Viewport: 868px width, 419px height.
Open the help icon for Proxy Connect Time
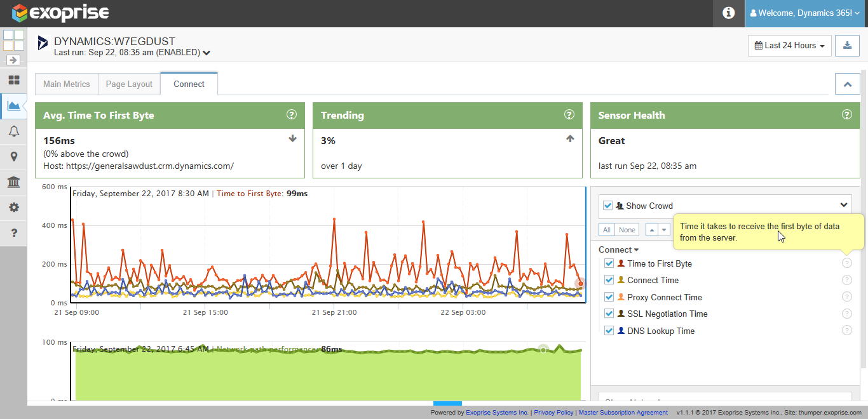click(846, 296)
